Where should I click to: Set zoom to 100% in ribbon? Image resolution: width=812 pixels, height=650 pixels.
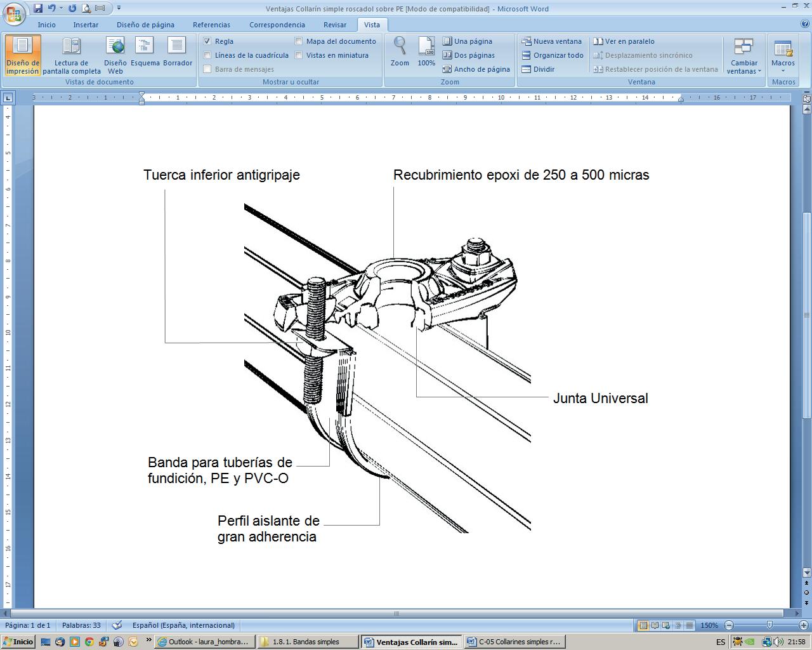coord(426,51)
